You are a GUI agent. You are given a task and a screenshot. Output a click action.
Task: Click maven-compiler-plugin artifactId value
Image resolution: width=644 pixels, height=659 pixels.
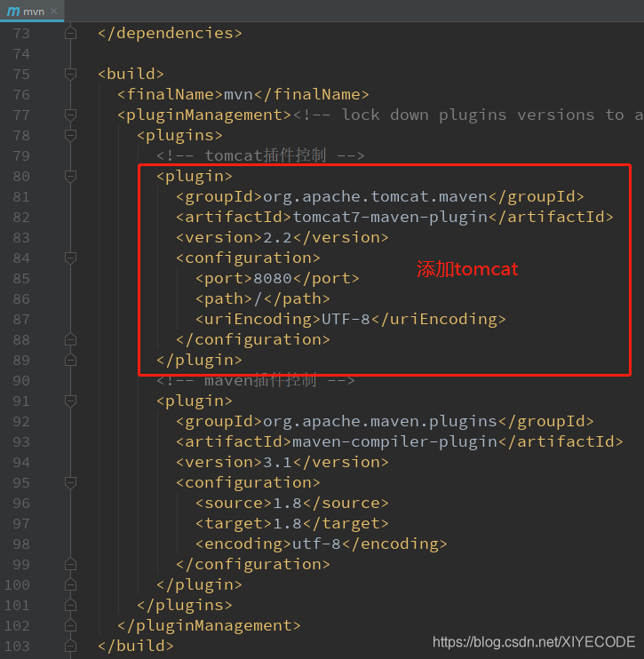click(x=394, y=441)
